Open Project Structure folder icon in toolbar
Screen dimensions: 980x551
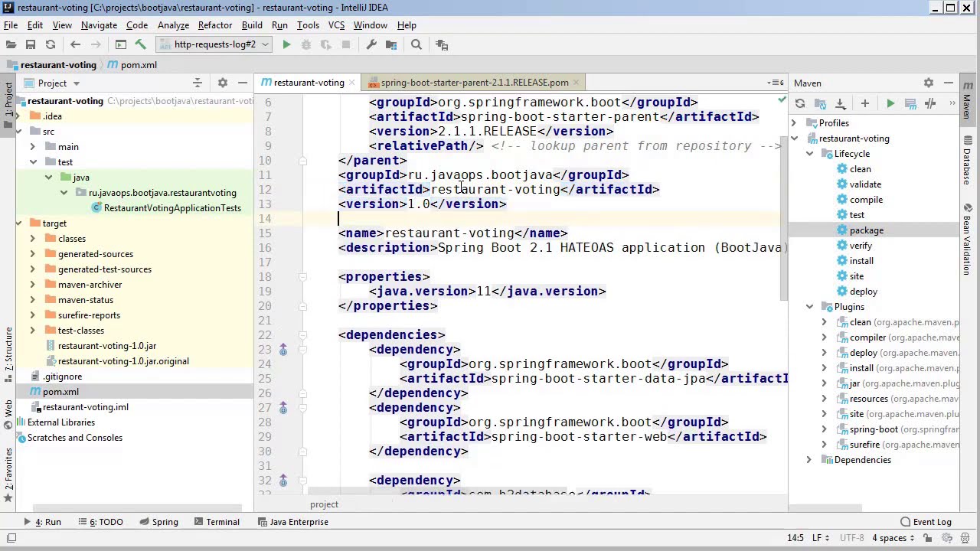[x=391, y=44]
